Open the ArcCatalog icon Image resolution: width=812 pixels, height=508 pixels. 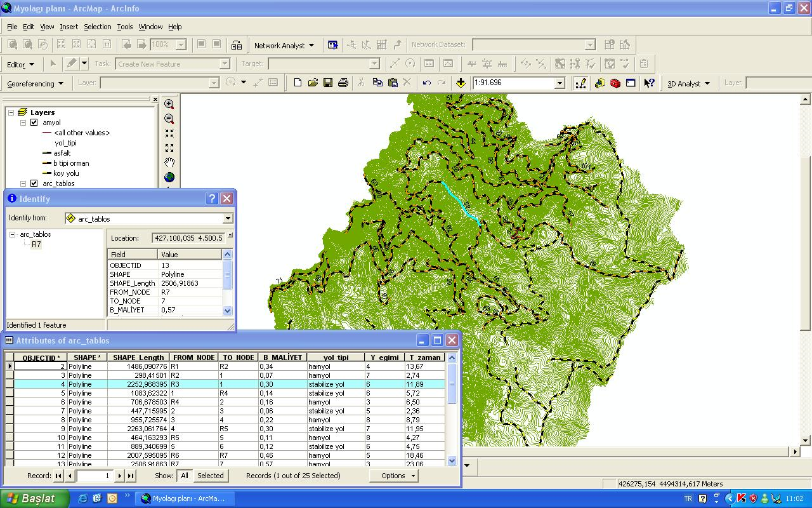click(600, 83)
